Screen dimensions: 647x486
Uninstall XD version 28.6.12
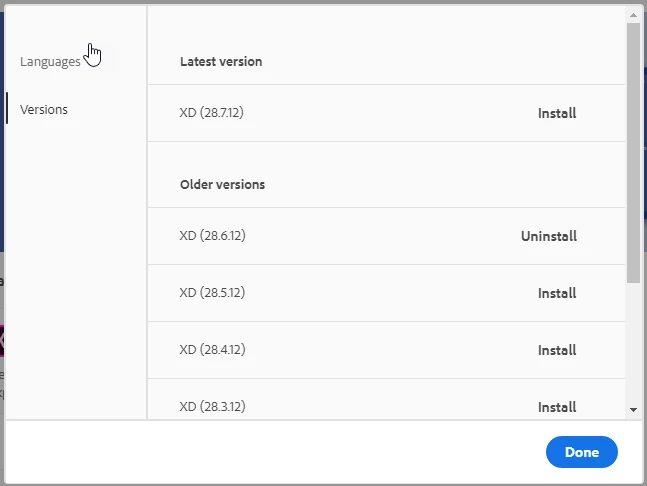coord(549,236)
